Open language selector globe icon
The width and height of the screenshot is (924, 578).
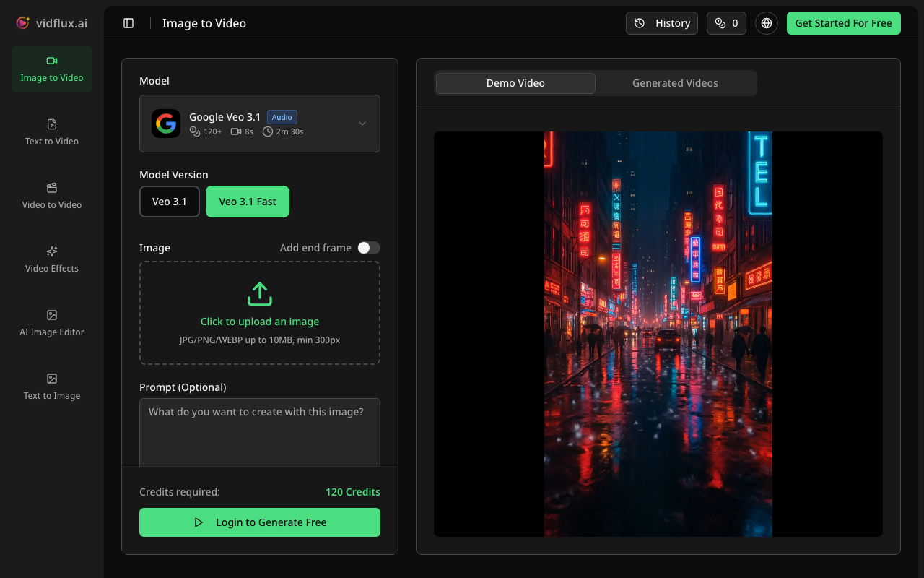pos(767,23)
